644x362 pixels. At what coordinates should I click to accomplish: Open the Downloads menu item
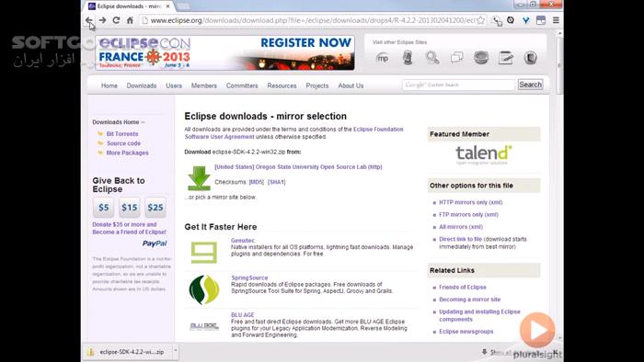[x=142, y=85]
